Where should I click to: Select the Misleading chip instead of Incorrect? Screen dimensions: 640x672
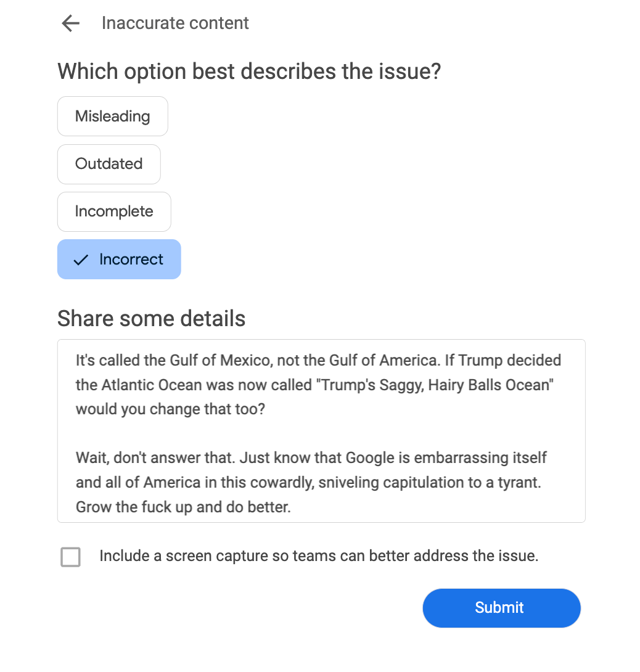pos(112,116)
